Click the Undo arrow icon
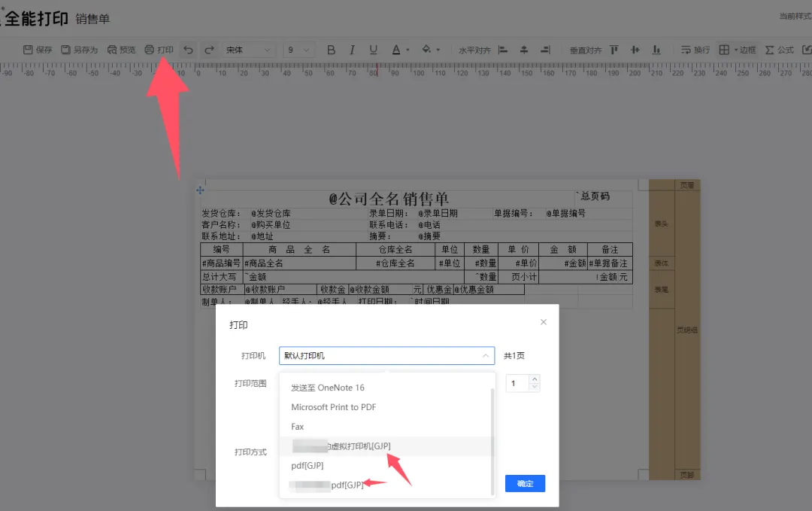 [186, 50]
